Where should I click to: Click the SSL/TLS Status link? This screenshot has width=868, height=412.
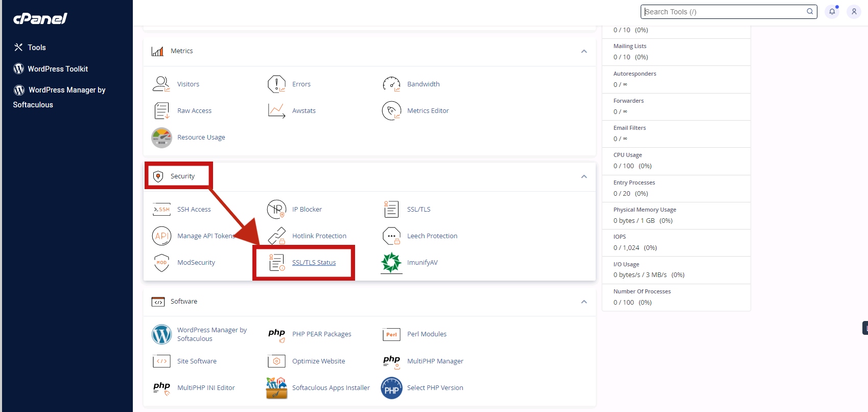(314, 263)
